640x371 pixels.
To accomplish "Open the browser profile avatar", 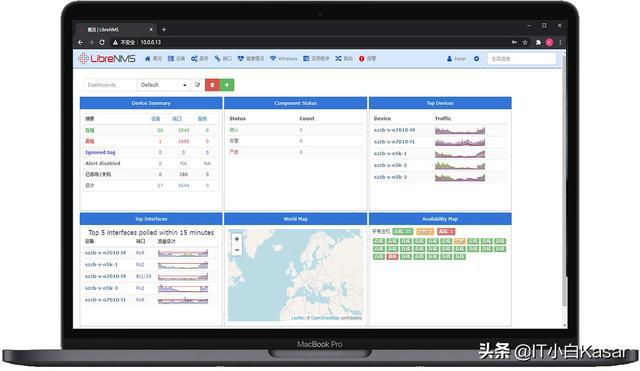I will 549,42.
